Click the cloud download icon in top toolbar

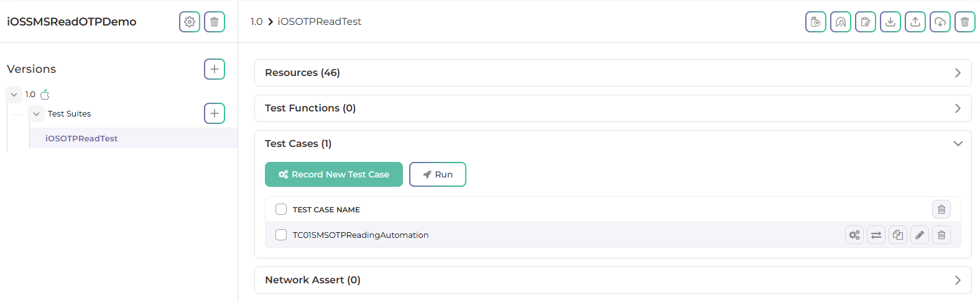[x=940, y=22]
